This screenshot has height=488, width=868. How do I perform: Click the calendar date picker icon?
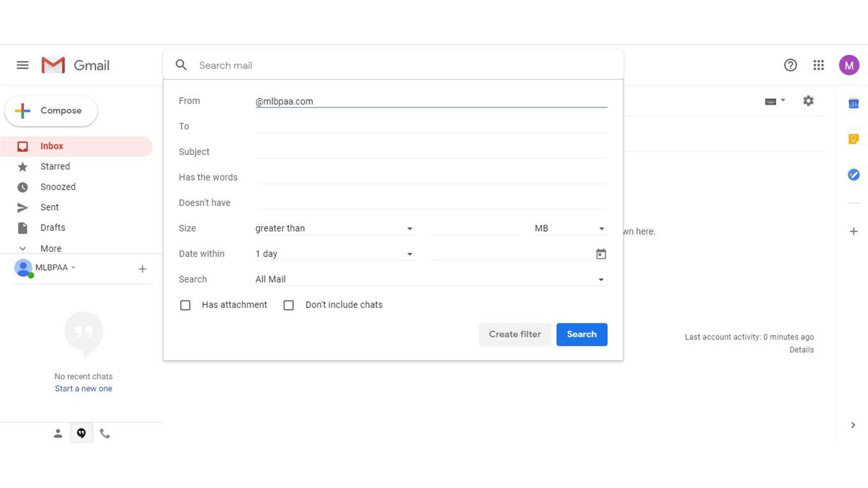[601, 254]
